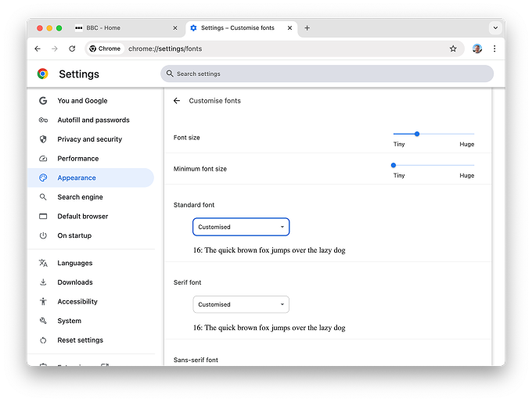Click the Chrome site info chip
Image resolution: width=532 pixels, height=402 pixels.
[105, 48]
